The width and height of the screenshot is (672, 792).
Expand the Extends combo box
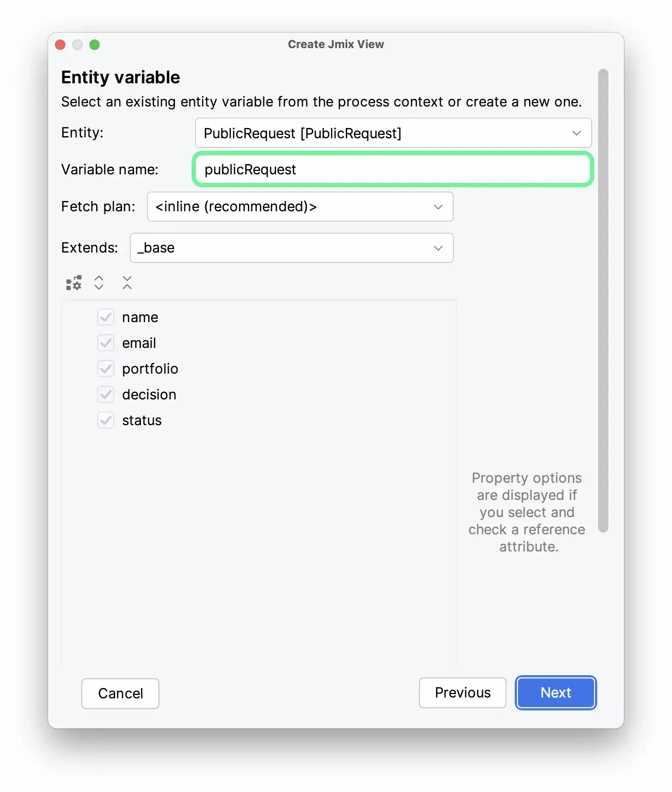pyautogui.click(x=291, y=248)
